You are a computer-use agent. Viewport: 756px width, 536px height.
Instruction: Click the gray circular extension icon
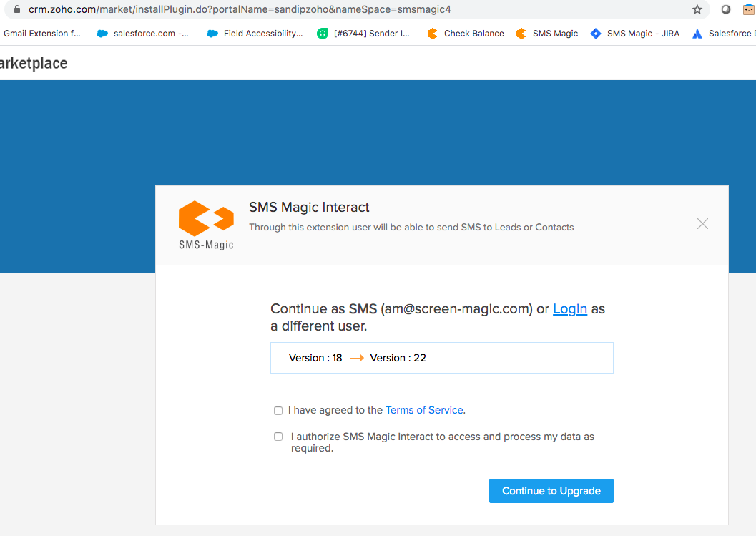726,9
